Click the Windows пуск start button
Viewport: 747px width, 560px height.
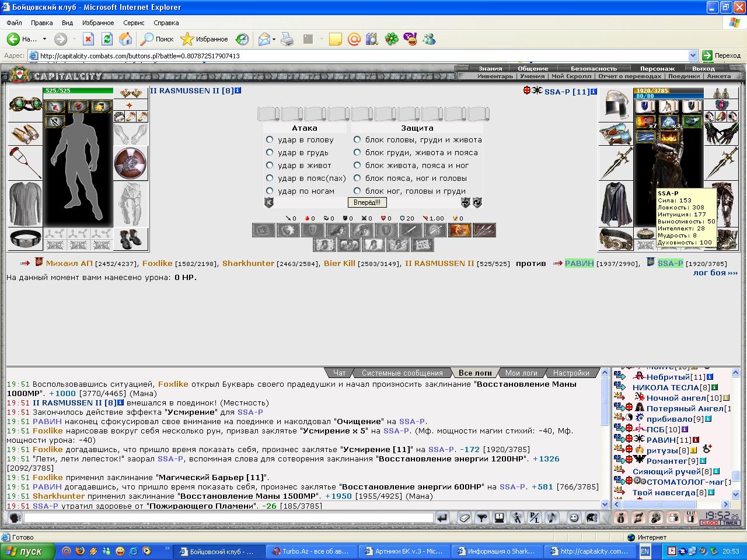(27, 551)
